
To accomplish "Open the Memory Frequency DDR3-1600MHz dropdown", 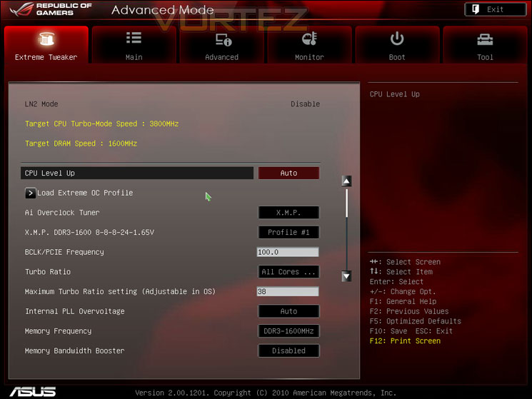I will tap(288, 331).
